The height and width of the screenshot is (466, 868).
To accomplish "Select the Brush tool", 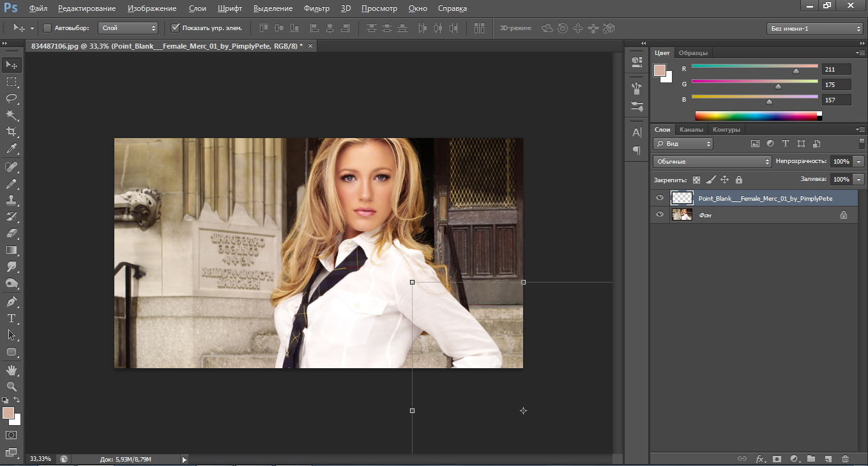I will (x=11, y=183).
